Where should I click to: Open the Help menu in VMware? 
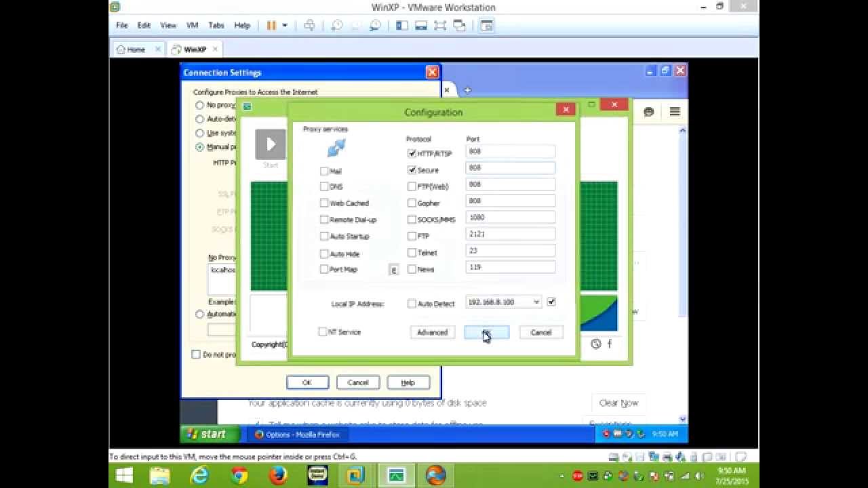[x=242, y=26]
